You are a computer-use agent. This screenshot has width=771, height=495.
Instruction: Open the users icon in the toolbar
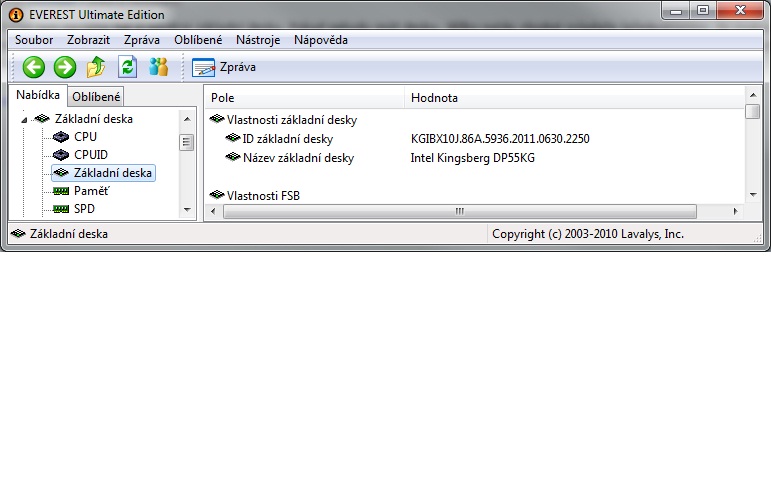tap(158, 67)
